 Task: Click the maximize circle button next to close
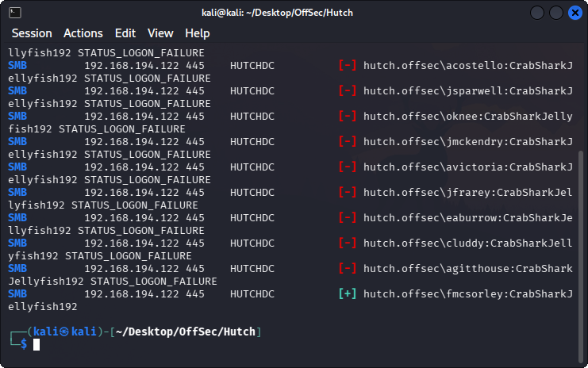[556, 13]
